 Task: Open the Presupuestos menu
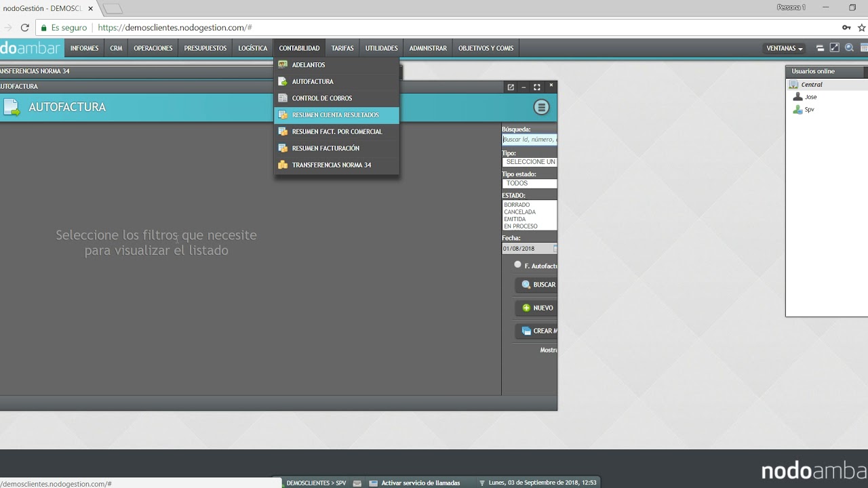tap(205, 48)
